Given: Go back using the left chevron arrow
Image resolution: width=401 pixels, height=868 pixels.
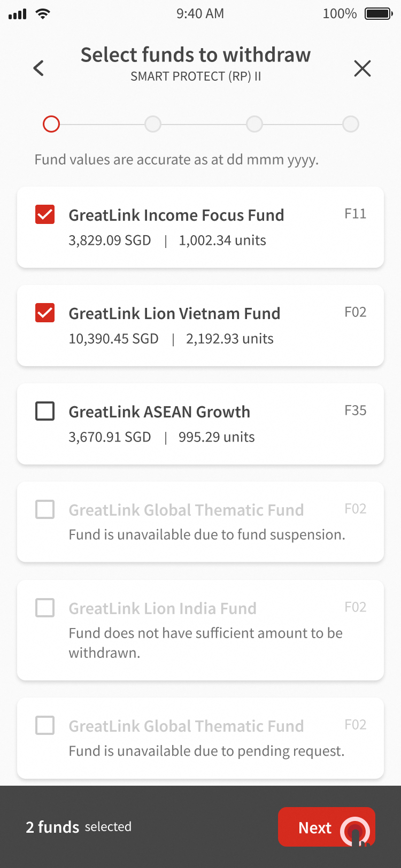Looking at the screenshot, I should 38,68.
